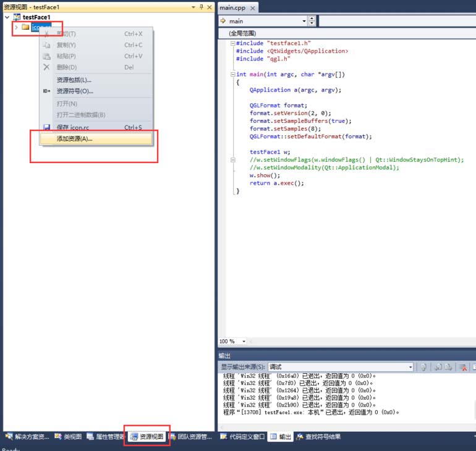The image size is (476, 451).
Task: Open the 团队资源管理器 tab
Action: 190,437
